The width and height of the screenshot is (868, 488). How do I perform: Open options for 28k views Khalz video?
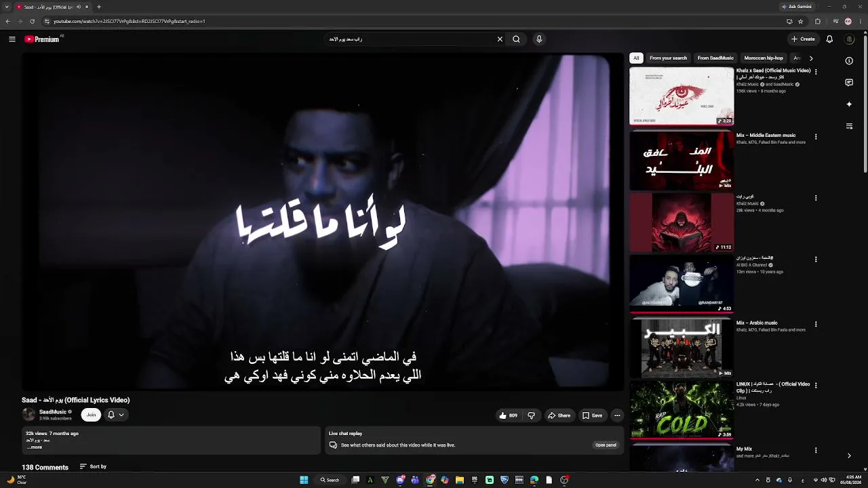click(x=816, y=198)
